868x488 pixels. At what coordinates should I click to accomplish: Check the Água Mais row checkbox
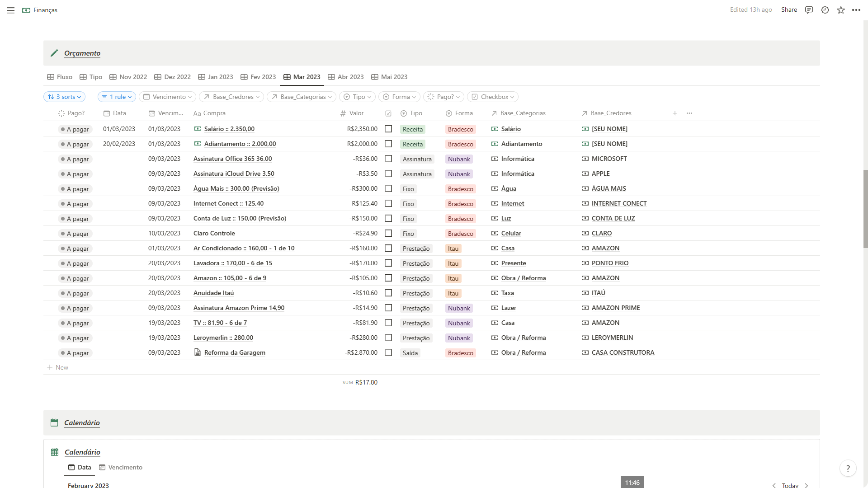point(388,188)
